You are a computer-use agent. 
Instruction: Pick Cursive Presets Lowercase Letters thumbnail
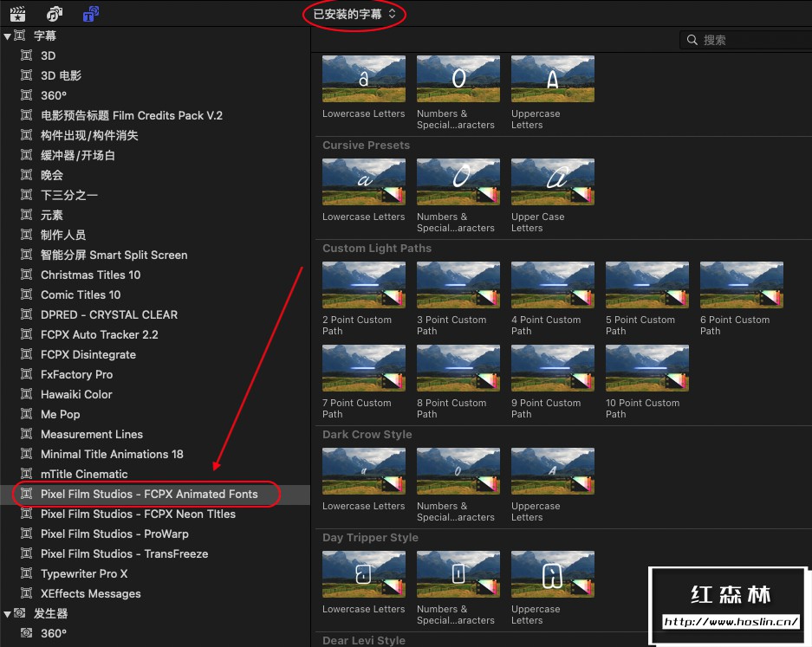point(363,182)
